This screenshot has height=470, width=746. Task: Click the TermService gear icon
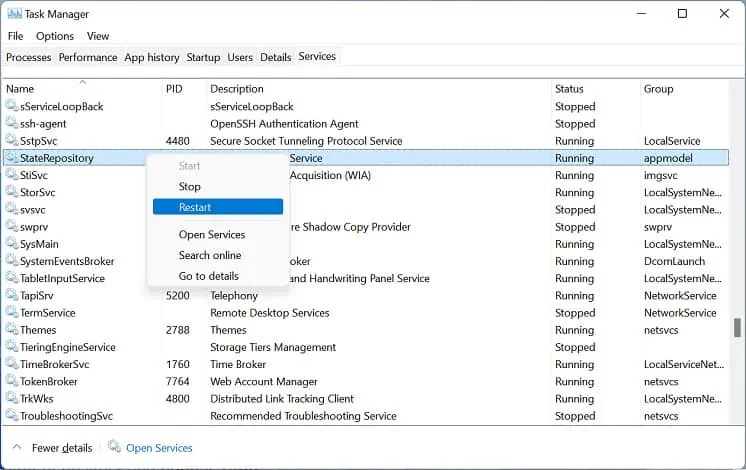coord(12,312)
